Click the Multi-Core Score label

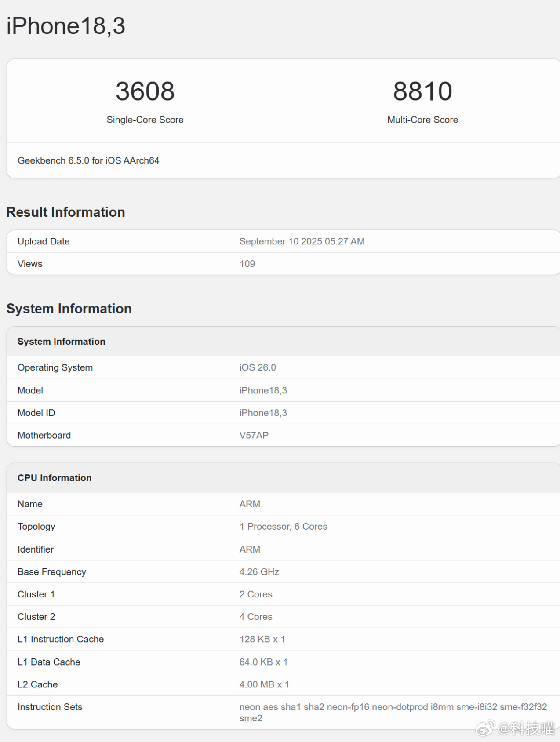pyautogui.click(x=422, y=120)
